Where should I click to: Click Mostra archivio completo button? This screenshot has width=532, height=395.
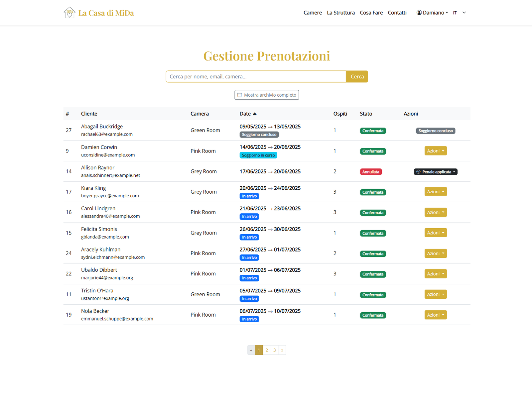267,95
